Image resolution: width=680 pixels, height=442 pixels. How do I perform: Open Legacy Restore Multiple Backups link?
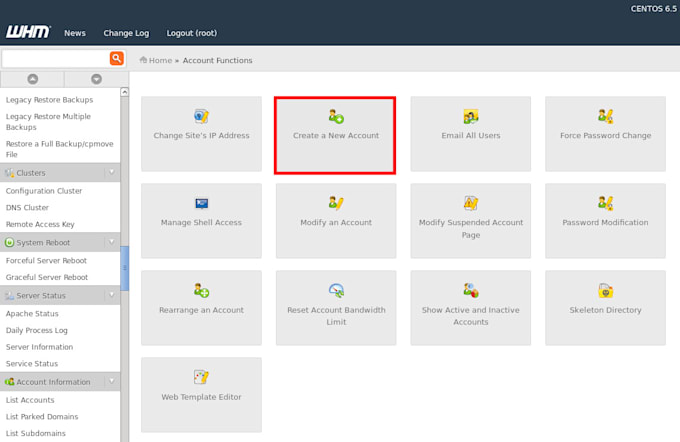pos(48,122)
